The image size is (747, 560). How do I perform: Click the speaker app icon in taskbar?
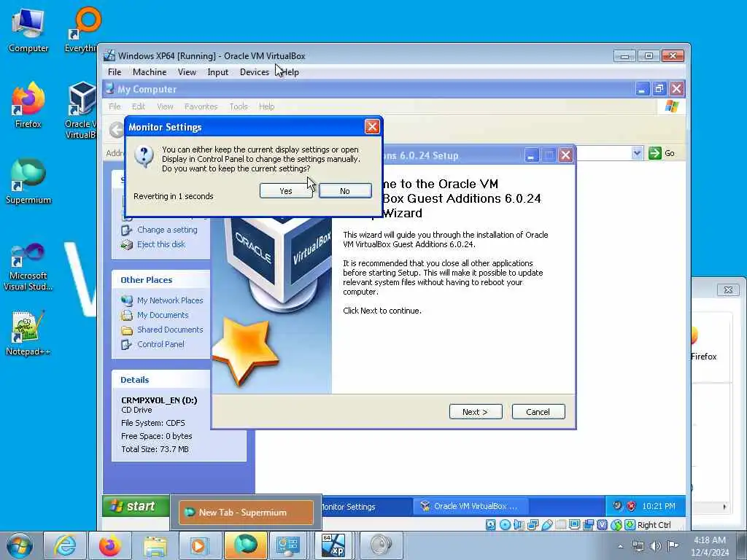coord(381,545)
